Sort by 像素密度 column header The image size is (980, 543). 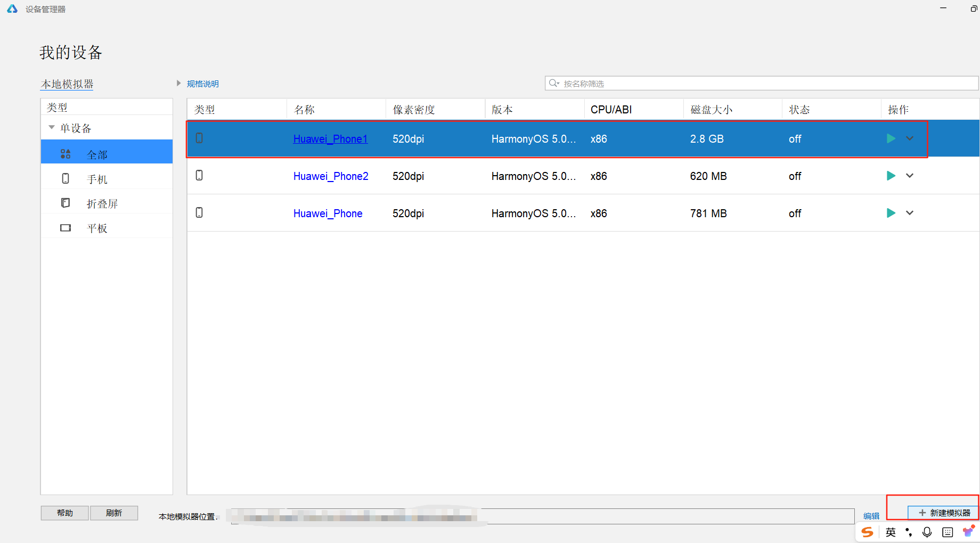coord(435,109)
